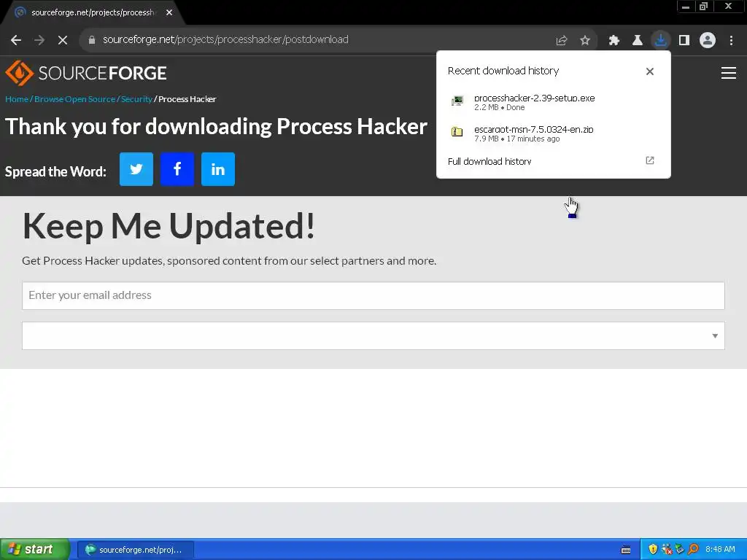Share on Facebook button
Viewport: 747px width, 560px height.
click(177, 169)
